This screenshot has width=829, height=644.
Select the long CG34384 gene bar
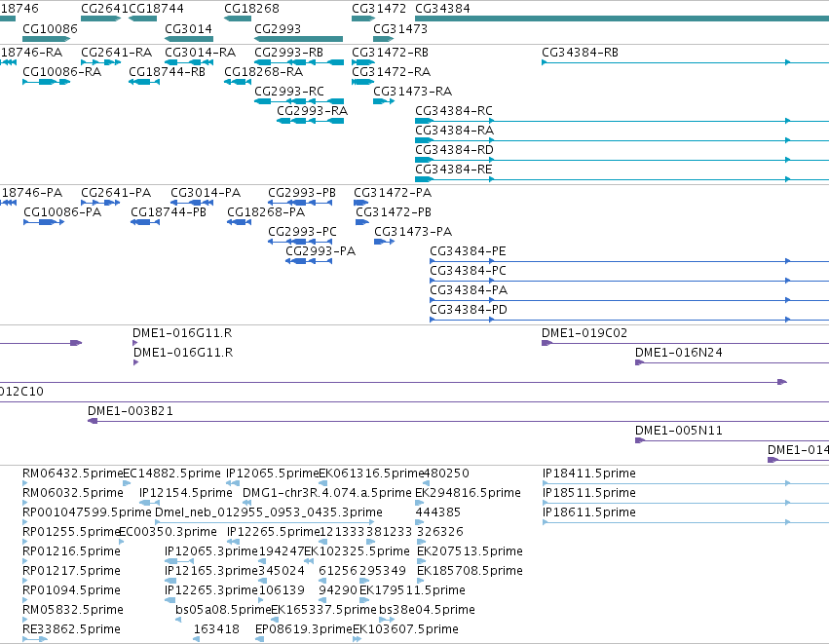[622, 19]
